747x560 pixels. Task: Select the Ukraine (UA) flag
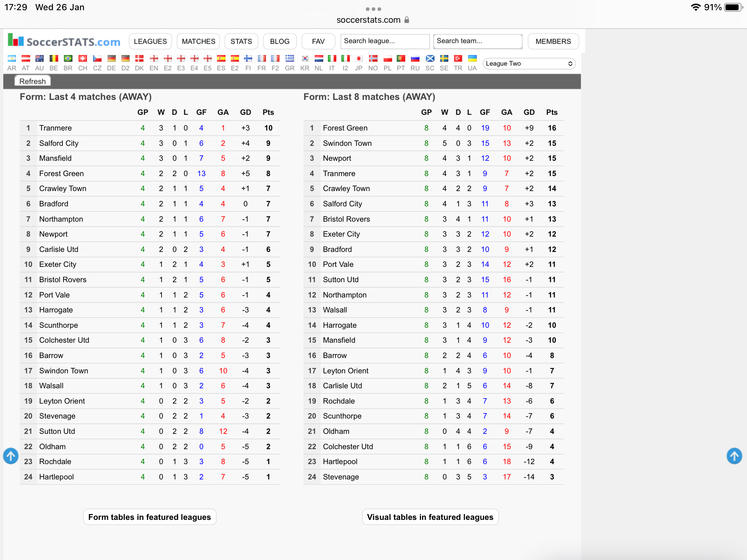(472, 58)
